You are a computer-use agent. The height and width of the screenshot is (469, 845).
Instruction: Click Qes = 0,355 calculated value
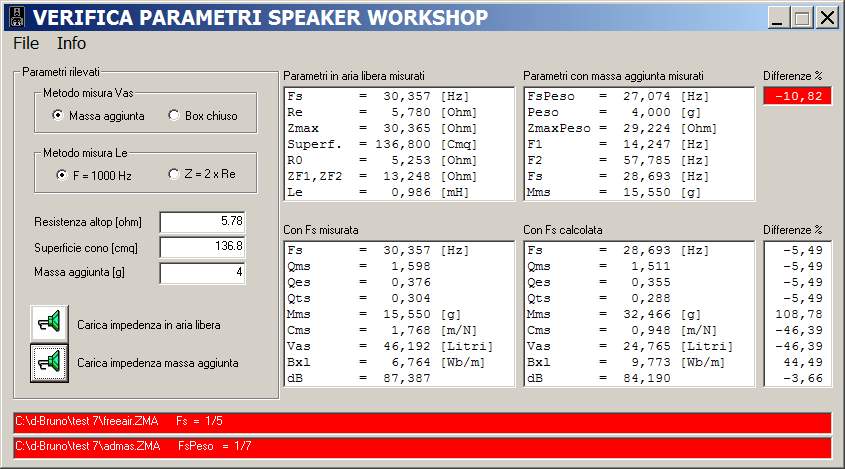coord(599,282)
